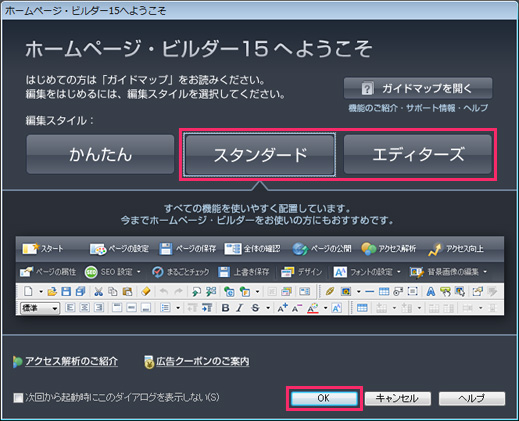The height and width of the screenshot is (421, 519).
Task: Click the ガイドマップを開く button
Action: (x=418, y=88)
